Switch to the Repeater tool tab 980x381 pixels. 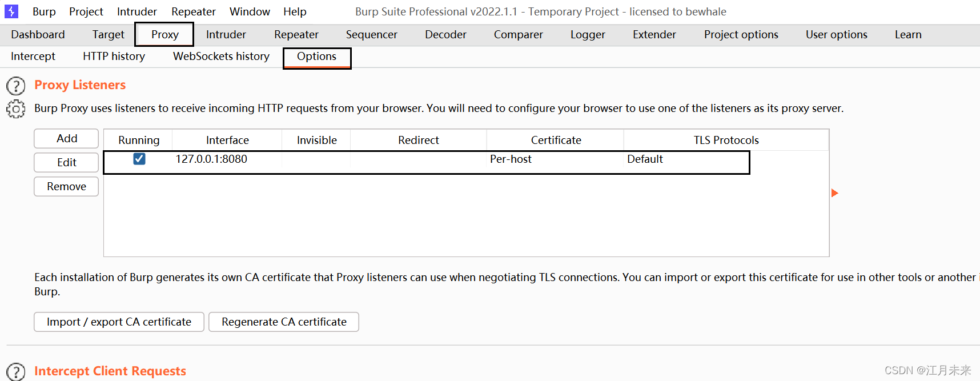[x=296, y=34]
